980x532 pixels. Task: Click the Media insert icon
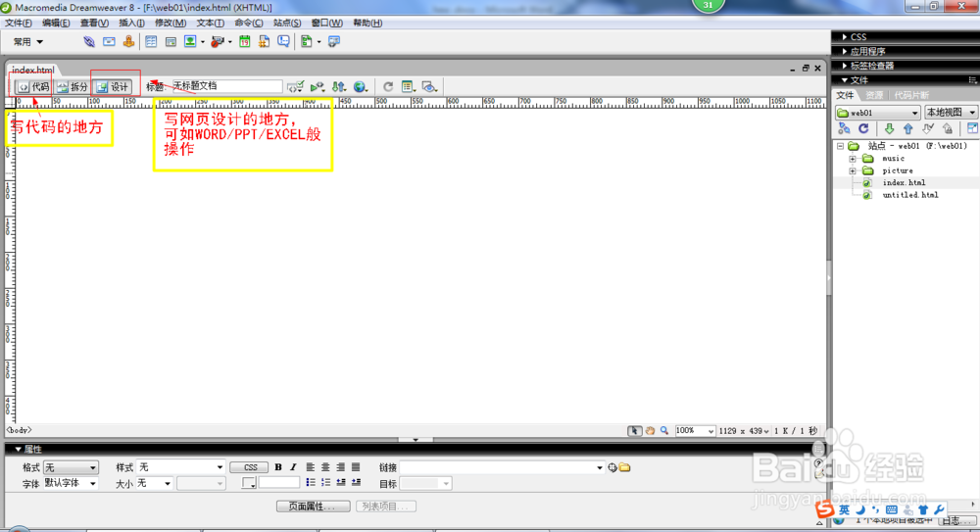218,42
